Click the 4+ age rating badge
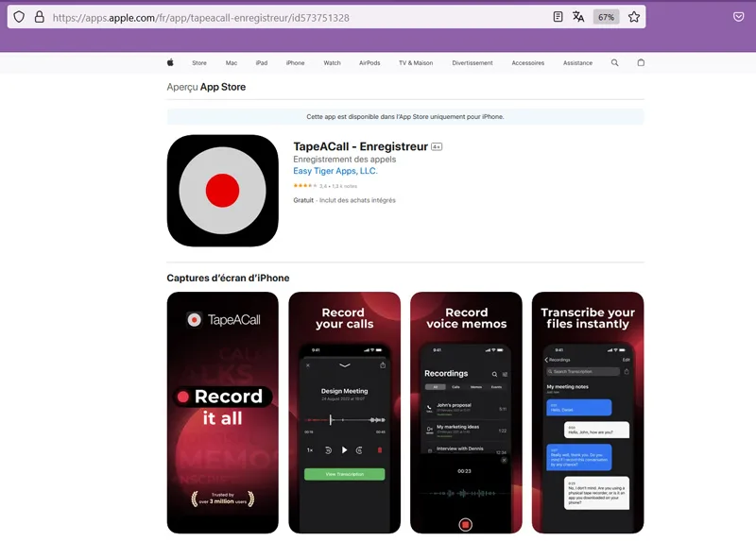Viewport: 756px width, 541px height. tap(437, 147)
